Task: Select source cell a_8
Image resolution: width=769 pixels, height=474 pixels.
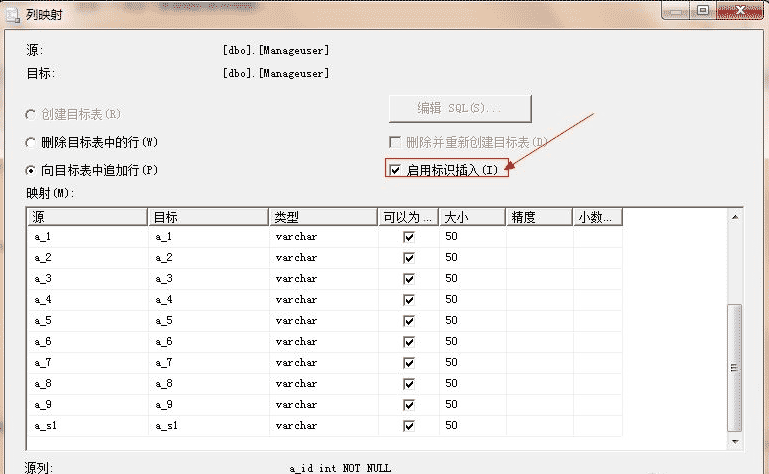Action: (x=87, y=384)
